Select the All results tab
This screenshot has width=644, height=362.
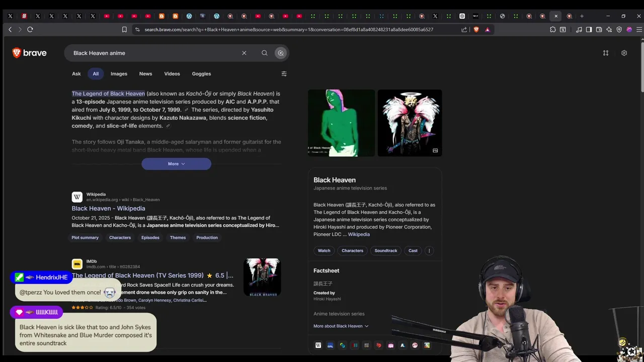96,74
